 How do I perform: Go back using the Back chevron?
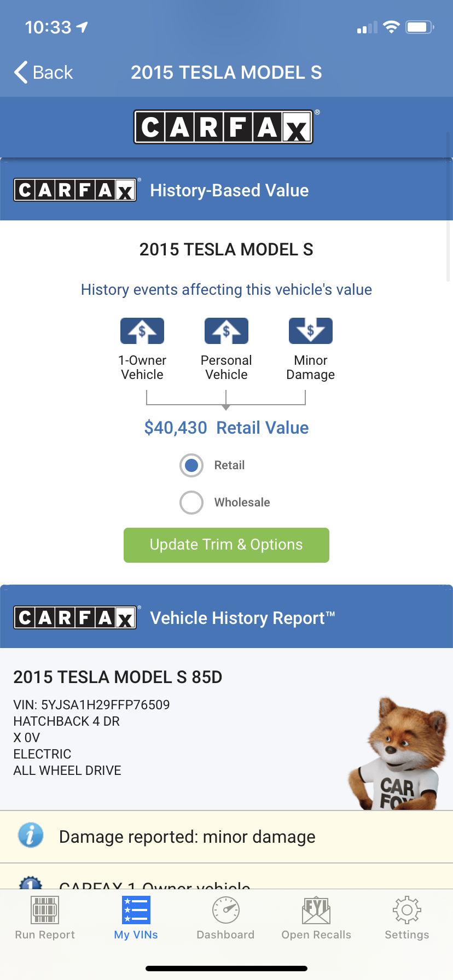[x=43, y=72]
